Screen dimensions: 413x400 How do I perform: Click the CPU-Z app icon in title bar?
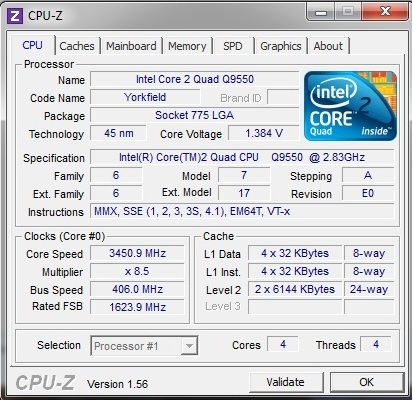(x=15, y=16)
